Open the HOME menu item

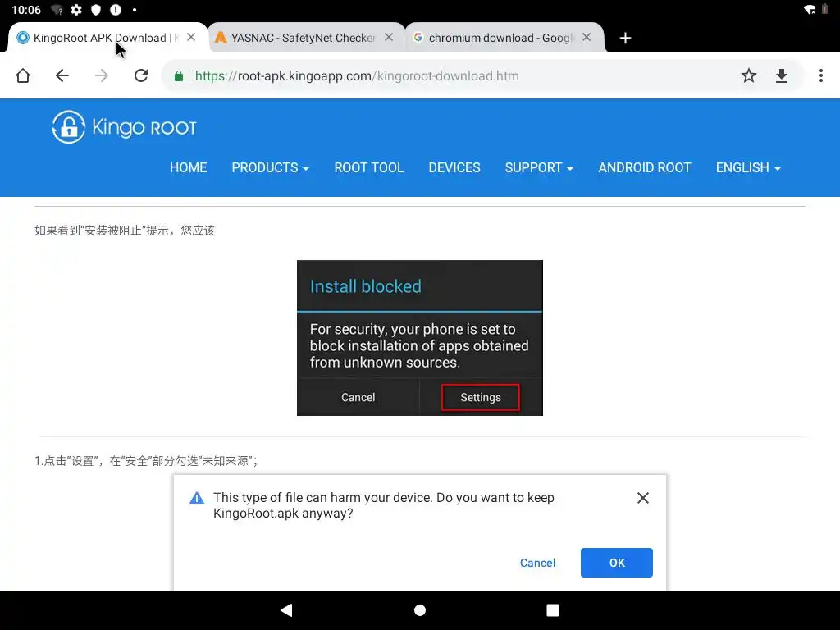pyautogui.click(x=188, y=167)
